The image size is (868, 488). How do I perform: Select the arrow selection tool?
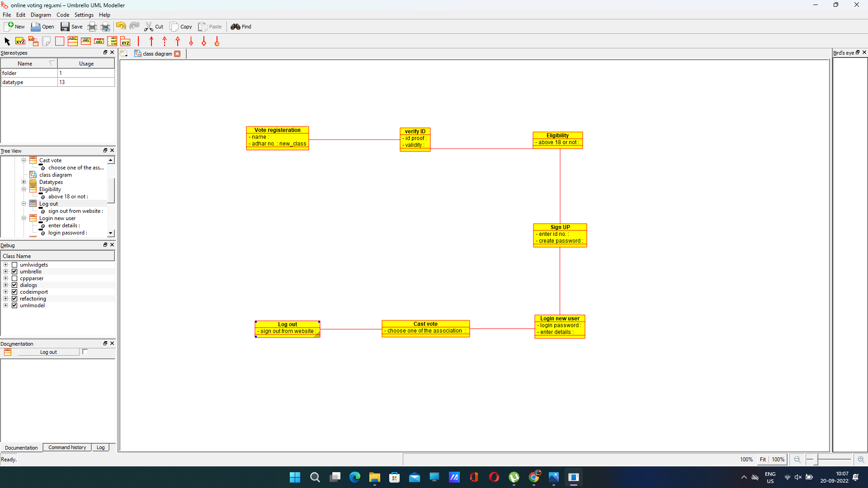(x=7, y=41)
